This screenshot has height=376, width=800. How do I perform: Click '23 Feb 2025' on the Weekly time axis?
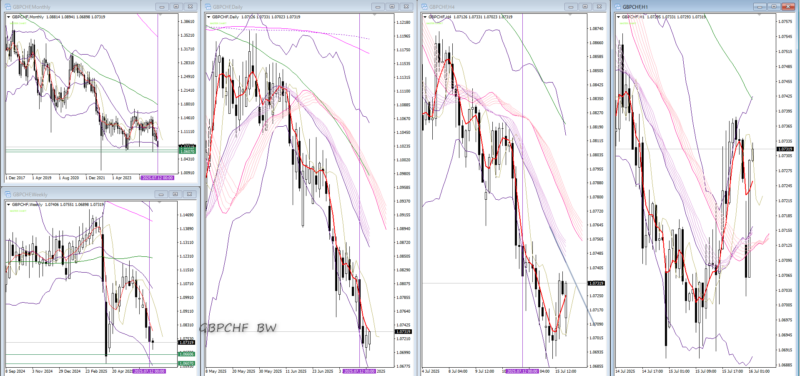[96, 371]
